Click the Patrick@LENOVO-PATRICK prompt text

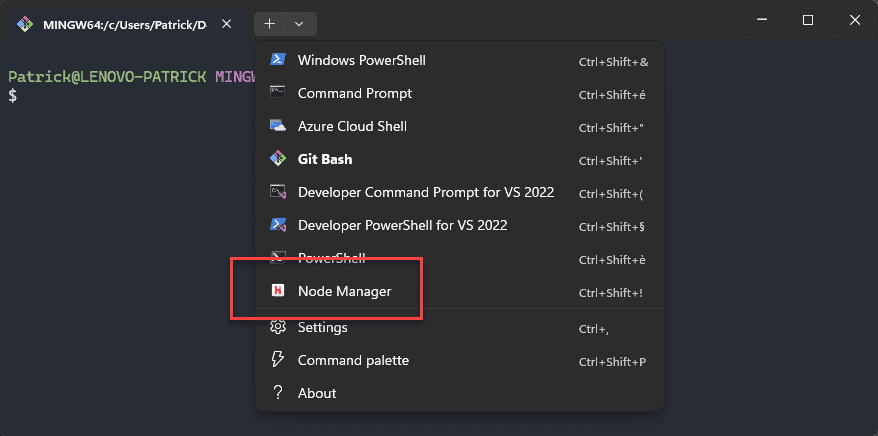point(107,77)
